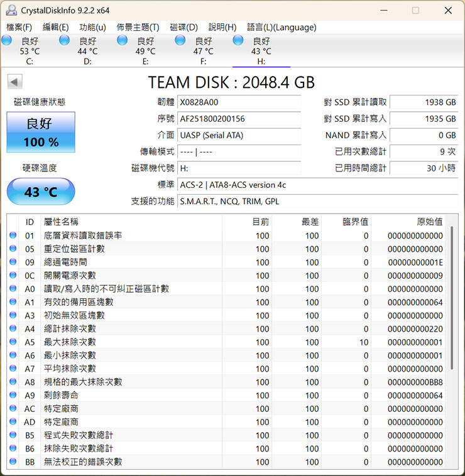Open the 語言(L)(Language) menu

pos(282,27)
